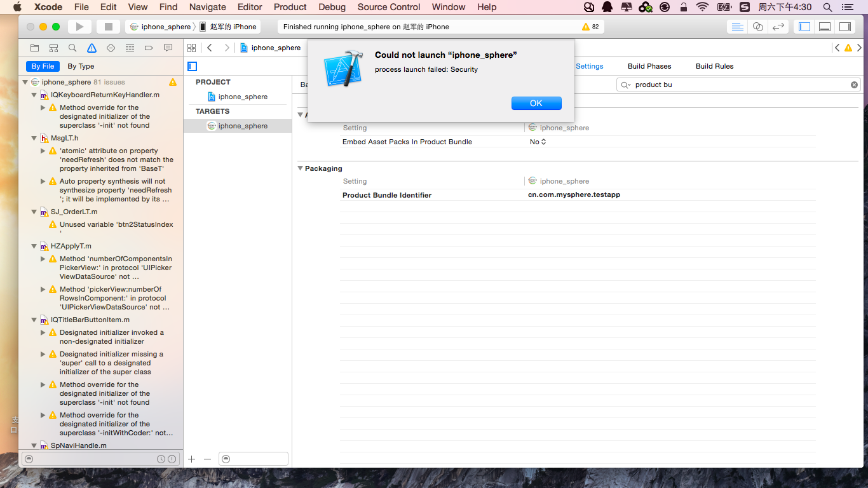This screenshot has height=488, width=868.
Task: Click the Wi-Fi icon in menu bar
Action: click(x=702, y=7)
